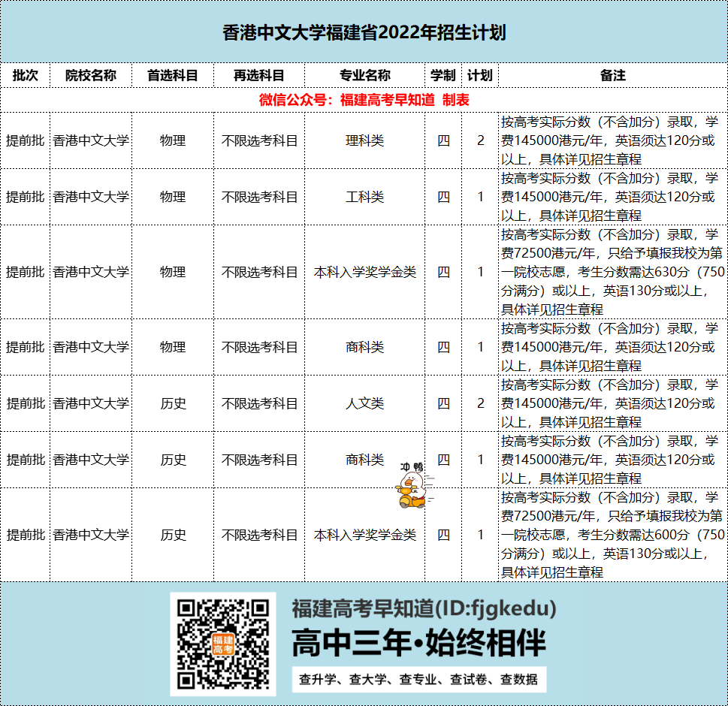The width and height of the screenshot is (728, 706).
Task: Click 四 in the 工科类 row
Action: [443, 197]
